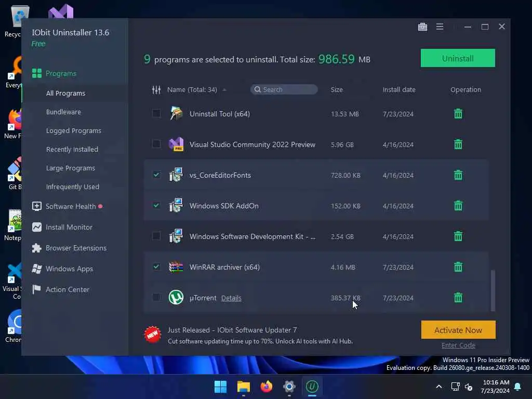Click the green Uninstall button
The height and width of the screenshot is (399, 532).
click(x=458, y=58)
